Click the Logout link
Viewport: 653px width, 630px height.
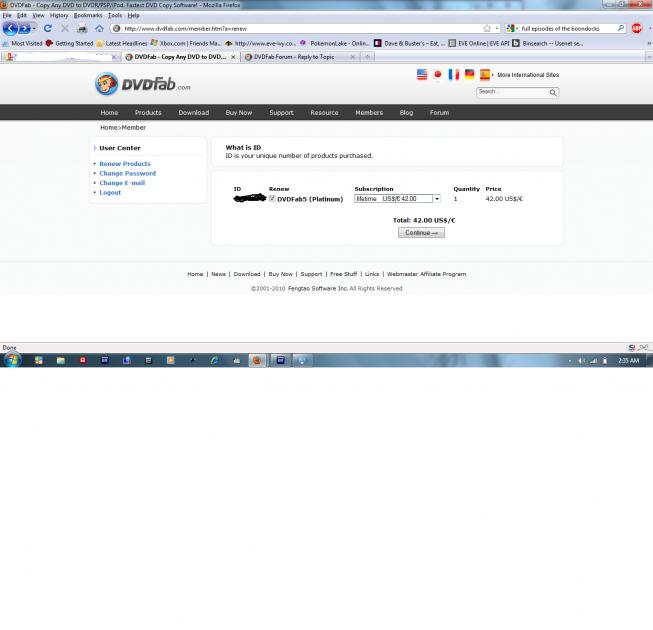pos(110,193)
